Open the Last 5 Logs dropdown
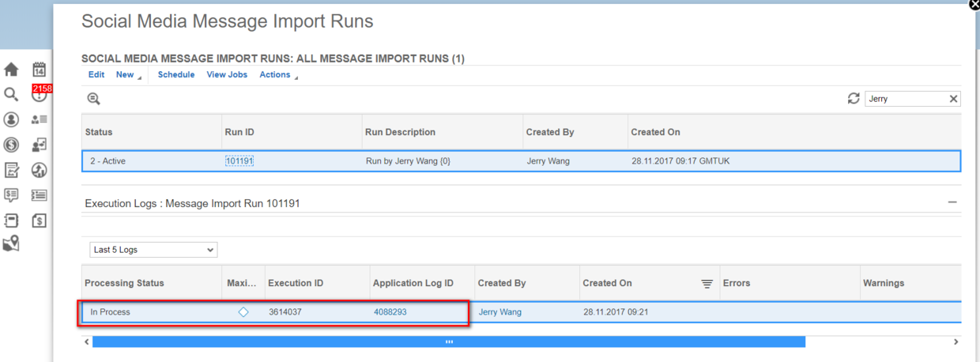980x362 pixels. (153, 250)
